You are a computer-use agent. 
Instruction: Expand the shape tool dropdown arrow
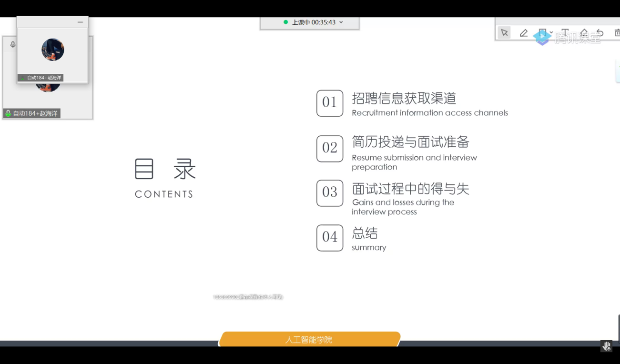[551, 33]
